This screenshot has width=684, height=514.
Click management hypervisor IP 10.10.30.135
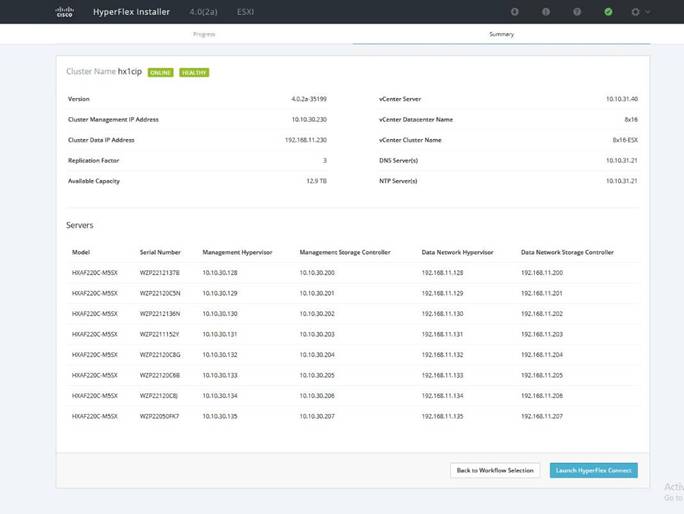click(x=220, y=416)
